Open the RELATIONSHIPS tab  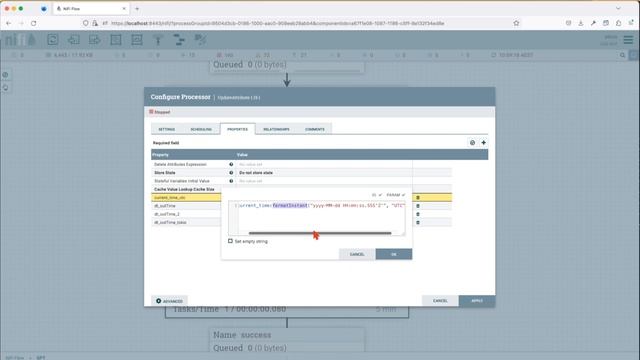tap(276, 129)
